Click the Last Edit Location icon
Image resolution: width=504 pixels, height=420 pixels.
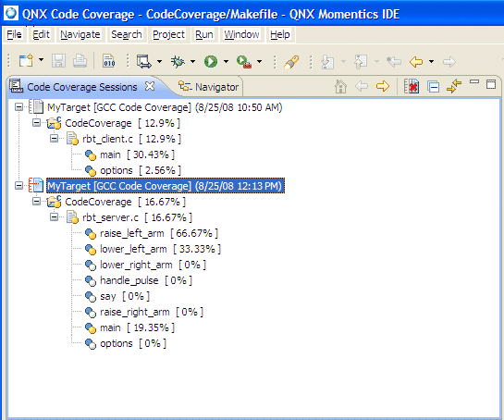[394, 61]
